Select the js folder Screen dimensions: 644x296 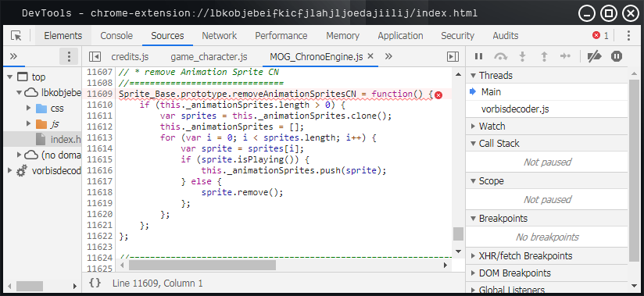55,123
